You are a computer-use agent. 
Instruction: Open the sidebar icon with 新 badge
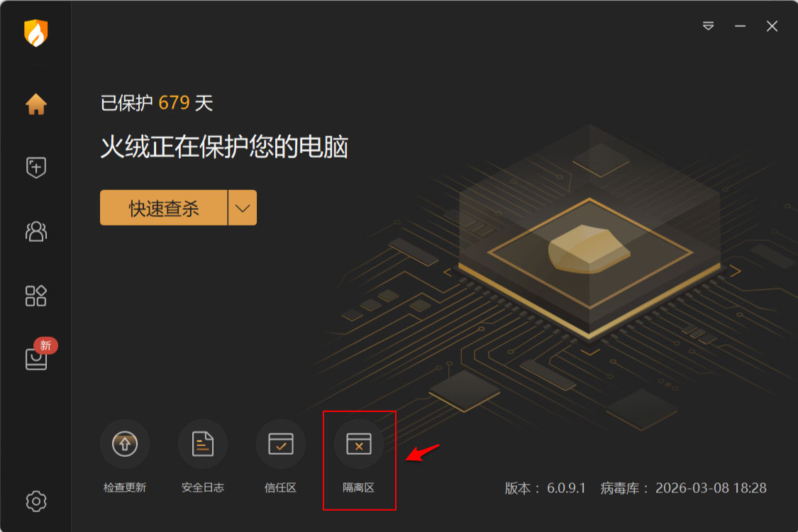(x=37, y=358)
